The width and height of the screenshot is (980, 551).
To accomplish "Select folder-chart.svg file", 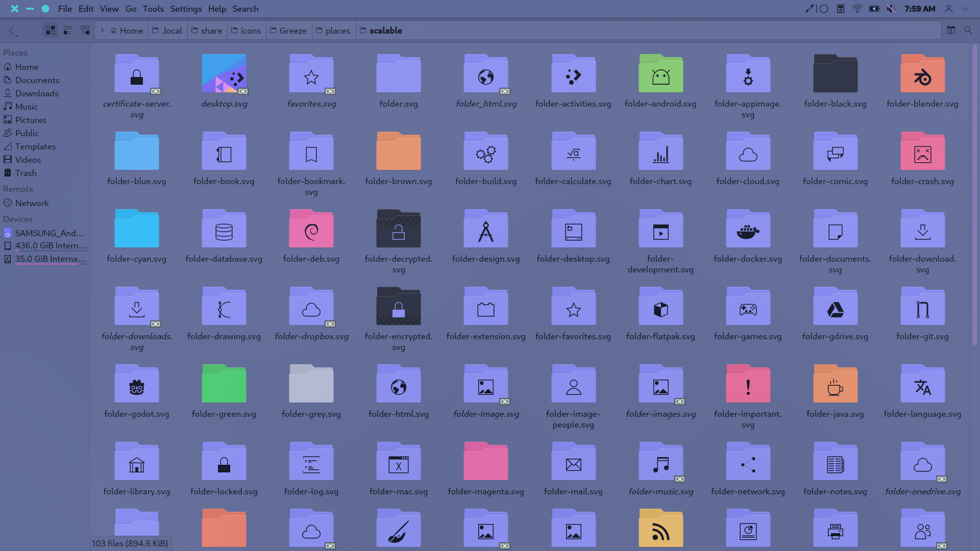I will click(660, 152).
